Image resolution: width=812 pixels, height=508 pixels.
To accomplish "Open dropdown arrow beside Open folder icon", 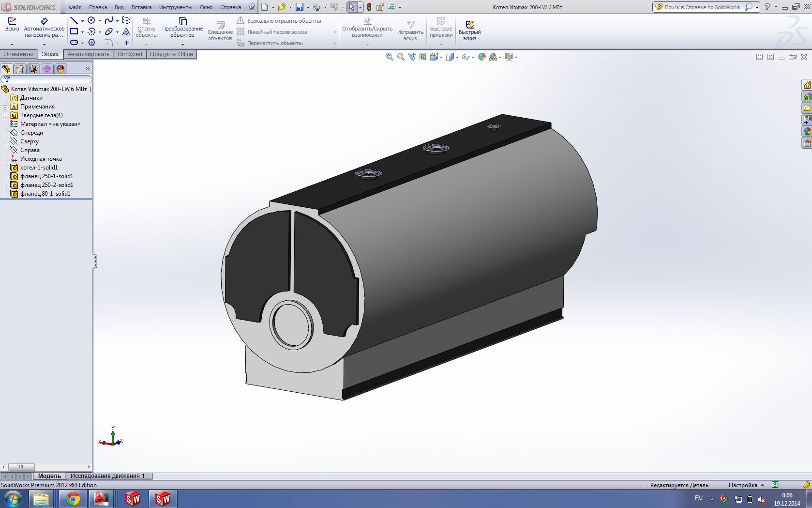I will [290, 7].
